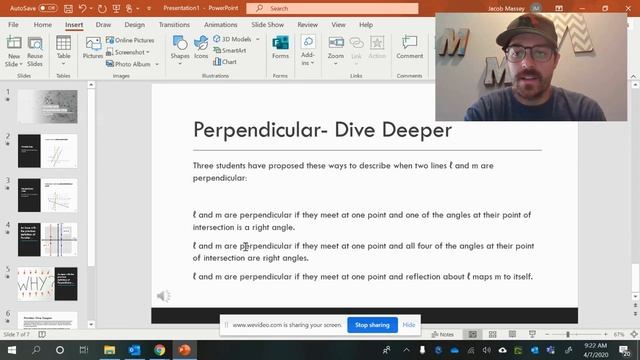Switch to Slide Sorter view

[x=493, y=334]
